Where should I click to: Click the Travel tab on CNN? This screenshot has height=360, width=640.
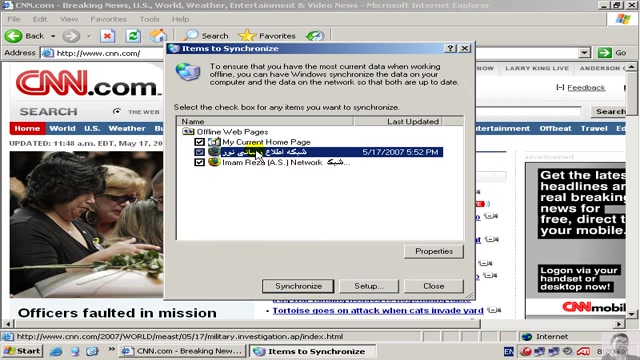click(x=594, y=128)
